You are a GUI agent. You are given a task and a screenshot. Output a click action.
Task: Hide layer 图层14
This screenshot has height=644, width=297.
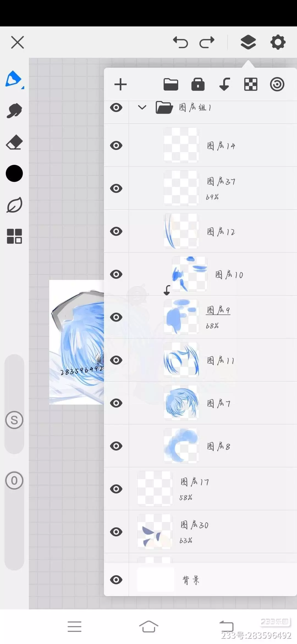click(x=116, y=145)
